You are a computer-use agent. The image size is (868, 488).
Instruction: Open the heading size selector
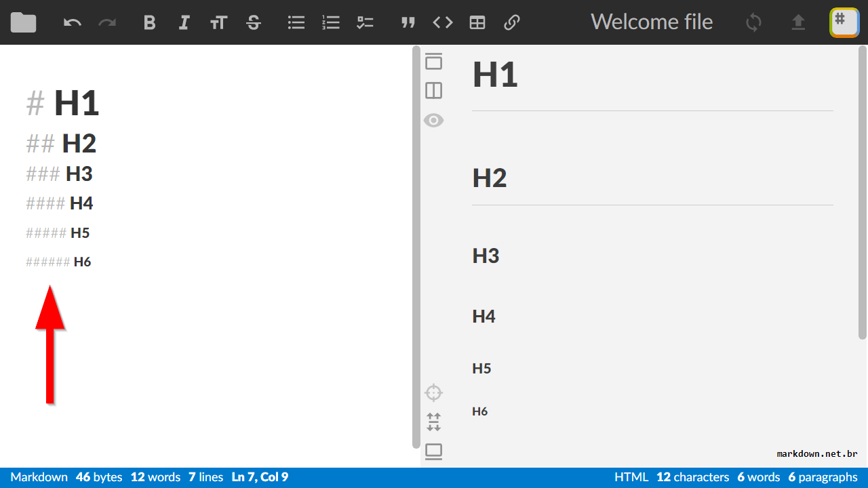[x=218, y=22]
